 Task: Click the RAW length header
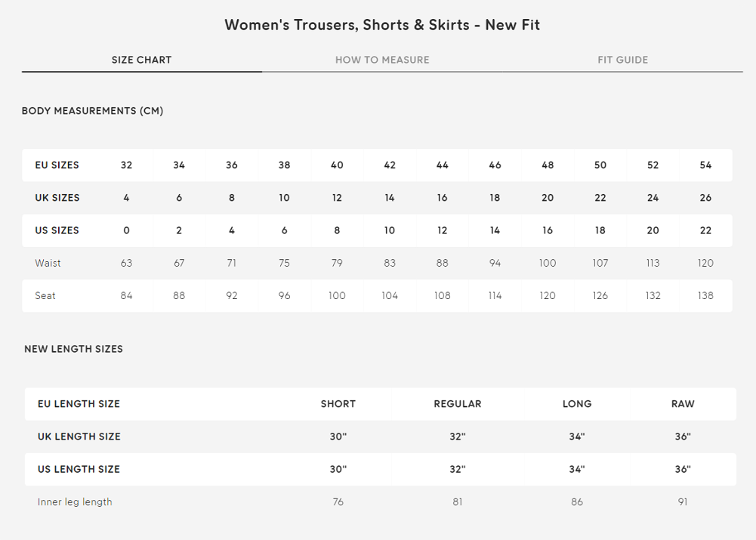[683, 404]
